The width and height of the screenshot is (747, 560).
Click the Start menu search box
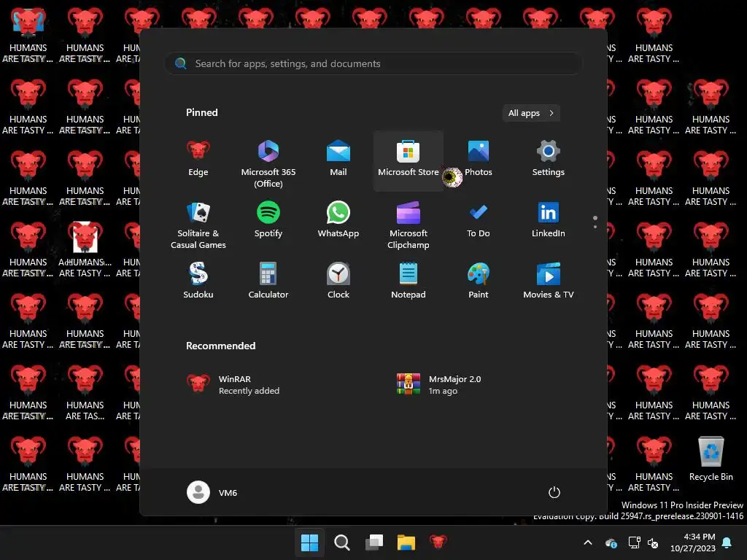click(x=373, y=63)
